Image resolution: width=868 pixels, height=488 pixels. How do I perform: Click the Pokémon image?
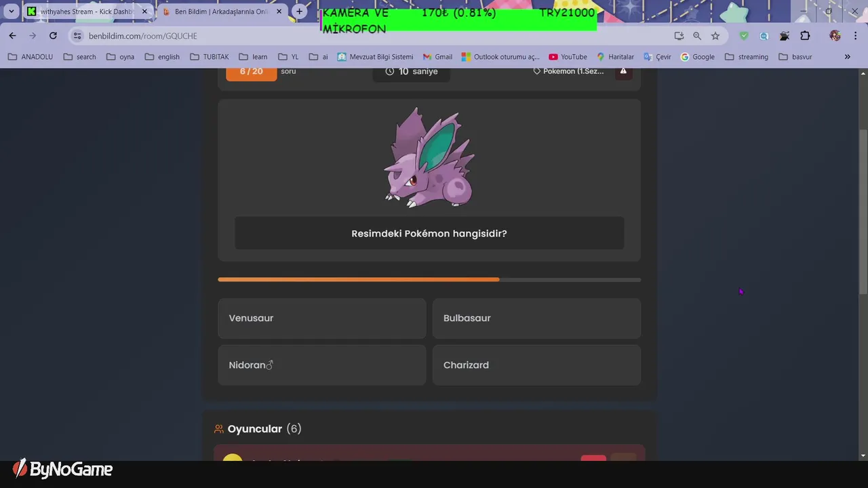[429, 158]
